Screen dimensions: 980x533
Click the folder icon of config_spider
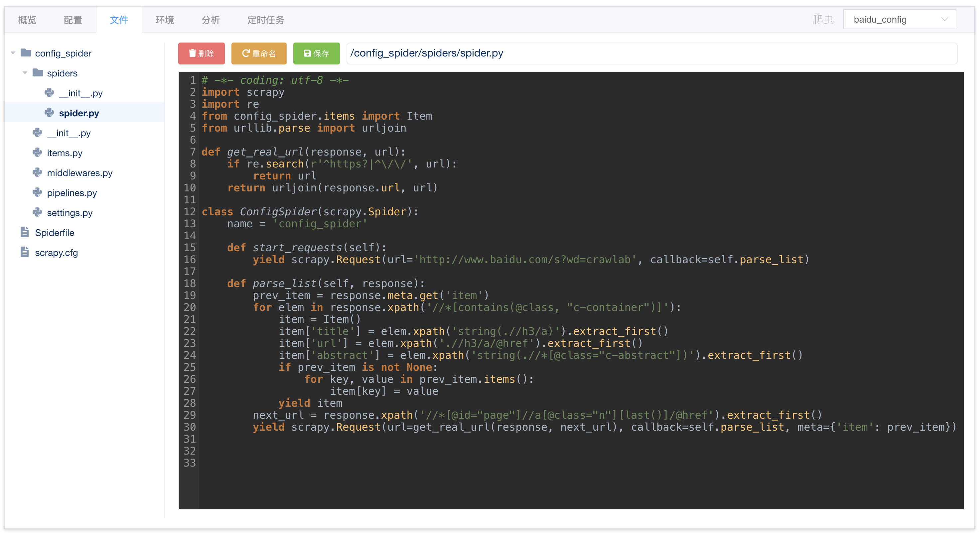coord(26,53)
